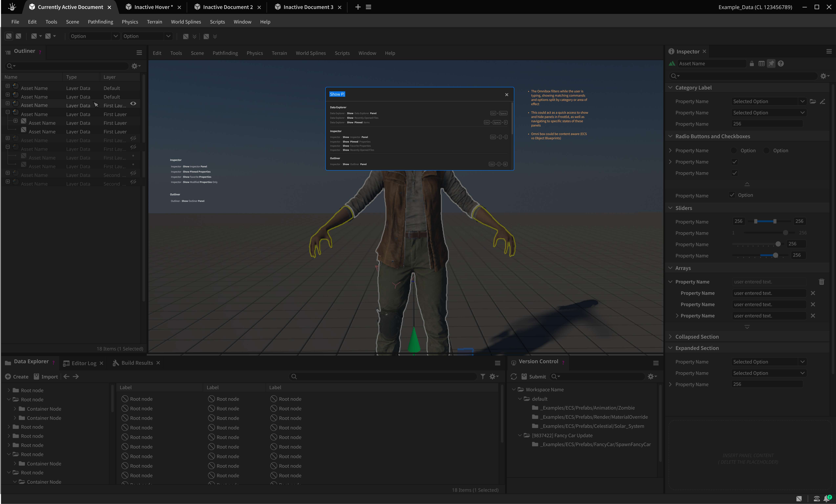Collapse the default changelist folder
This screenshot has height=504, width=836.
tap(520, 399)
